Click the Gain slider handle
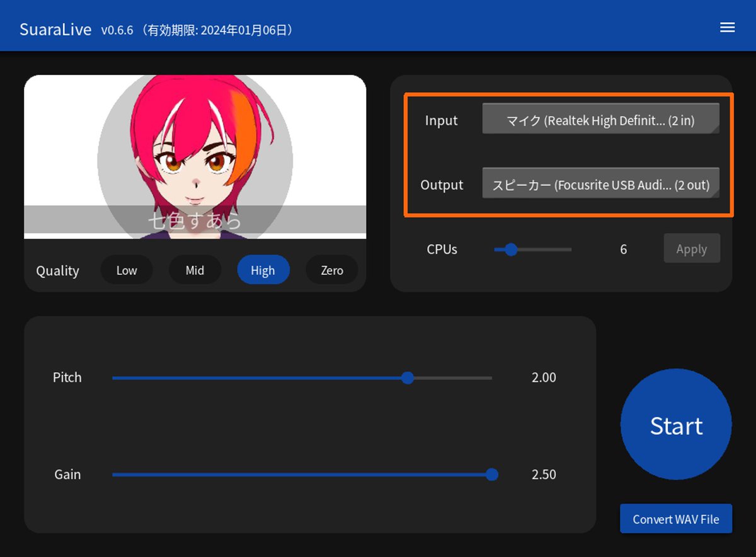The image size is (756, 557). (x=492, y=474)
